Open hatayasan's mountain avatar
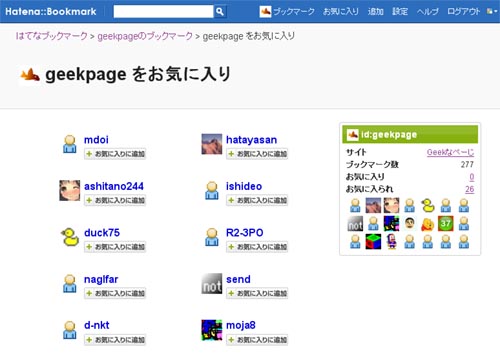Screen dimensions: 500x363 [x=212, y=144]
